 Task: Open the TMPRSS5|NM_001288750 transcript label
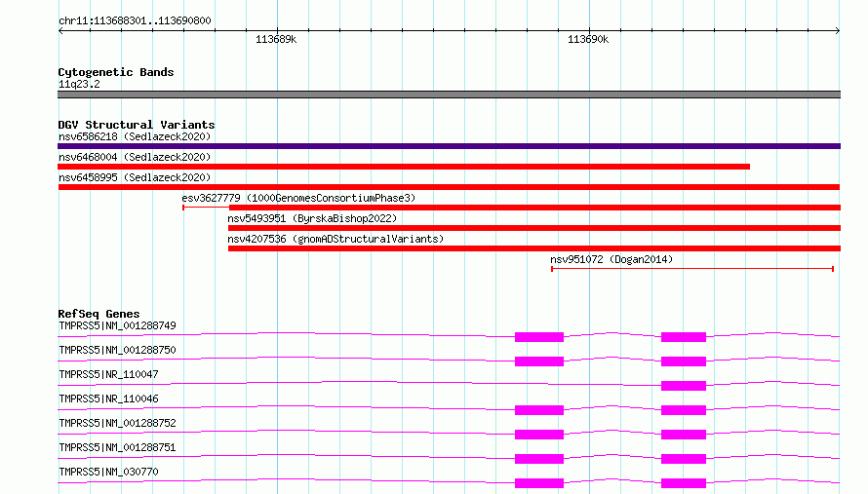117,350
